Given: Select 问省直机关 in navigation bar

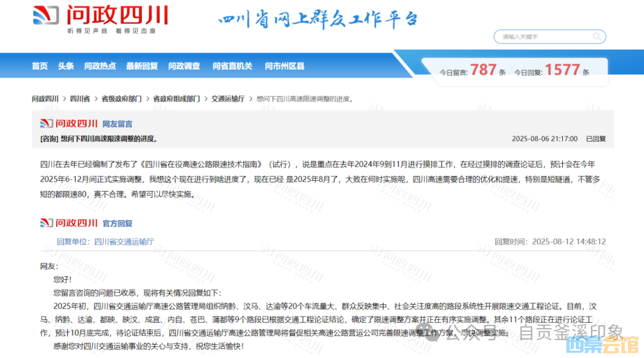Looking at the screenshot, I should [233, 66].
